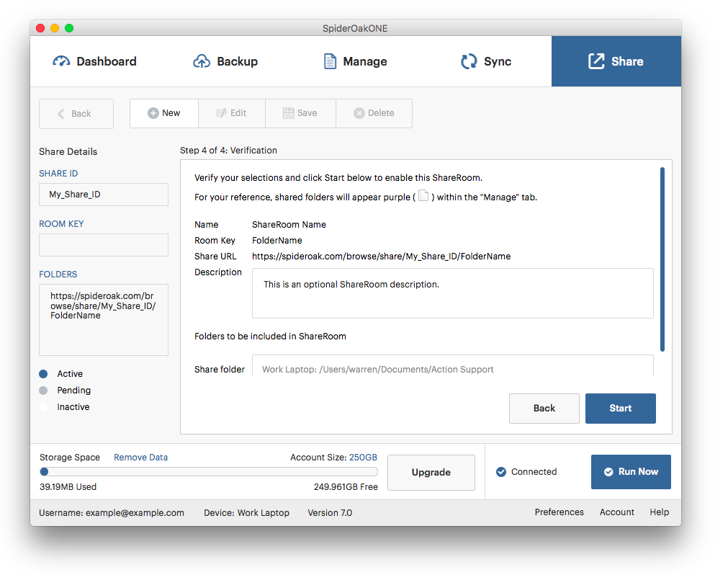Click the Share folder path field
Image resolution: width=728 pixels, height=575 pixels.
pos(453,365)
